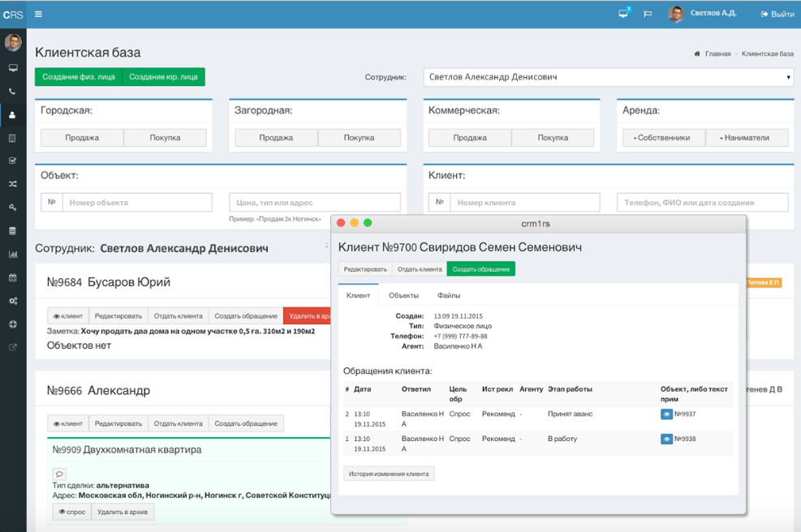Image resolution: width=801 pixels, height=532 pixels.
Task: Select Городская Покупка filter
Action: [165, 138]
